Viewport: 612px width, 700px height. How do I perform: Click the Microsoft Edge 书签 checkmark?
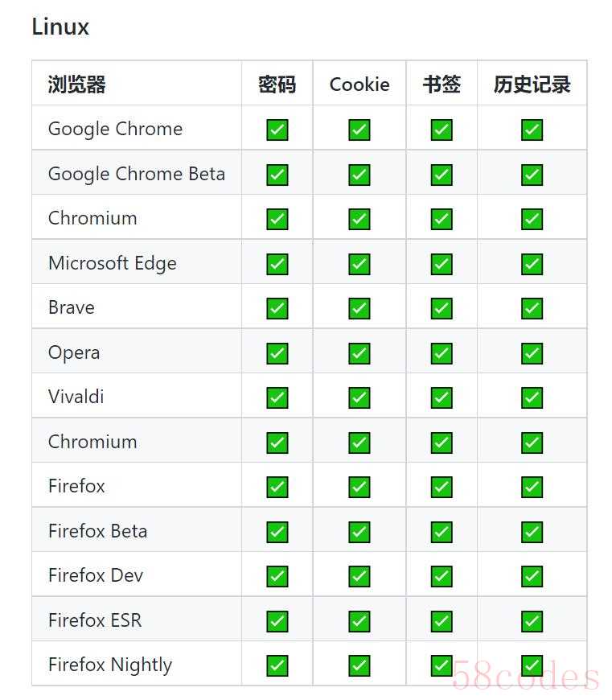442,264
